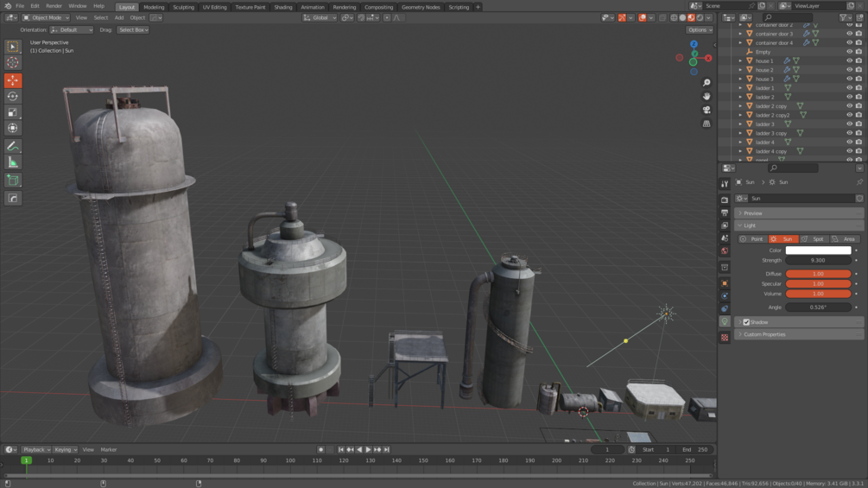Select the Select Box tool
Screen dimensions: 868x488
13,47
